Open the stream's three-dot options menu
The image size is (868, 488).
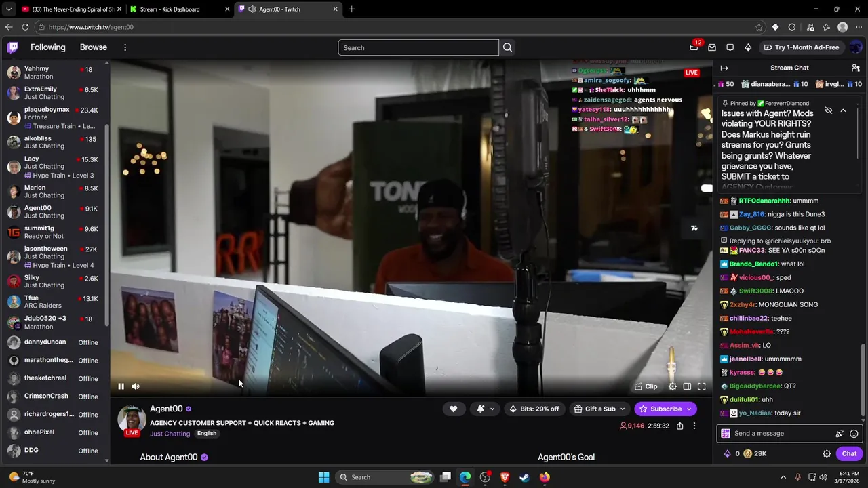pyautogui.click(x=694, y=426)
